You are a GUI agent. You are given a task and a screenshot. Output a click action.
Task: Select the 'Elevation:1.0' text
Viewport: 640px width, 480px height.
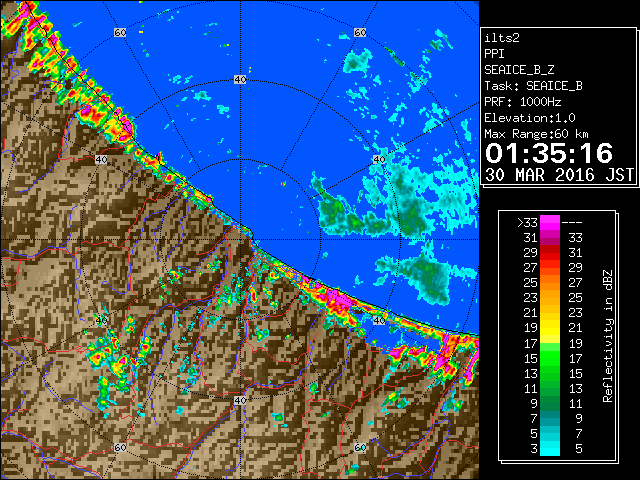[530, 118]
